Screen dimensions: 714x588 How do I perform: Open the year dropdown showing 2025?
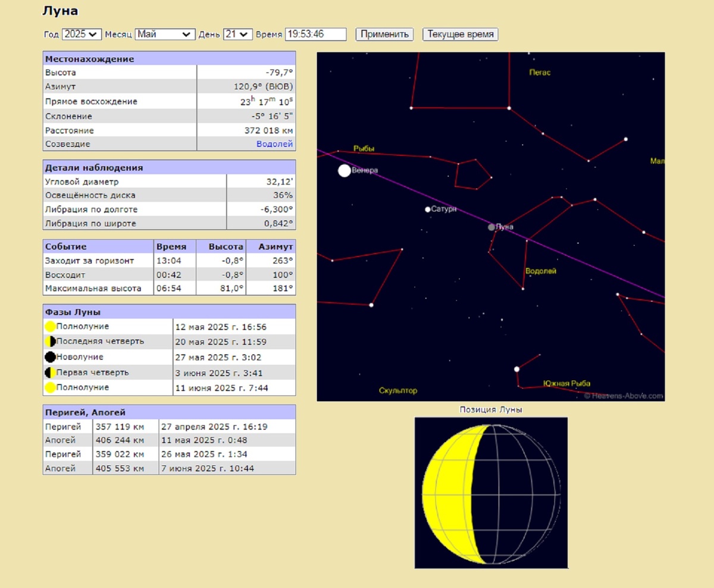point(82,35)
